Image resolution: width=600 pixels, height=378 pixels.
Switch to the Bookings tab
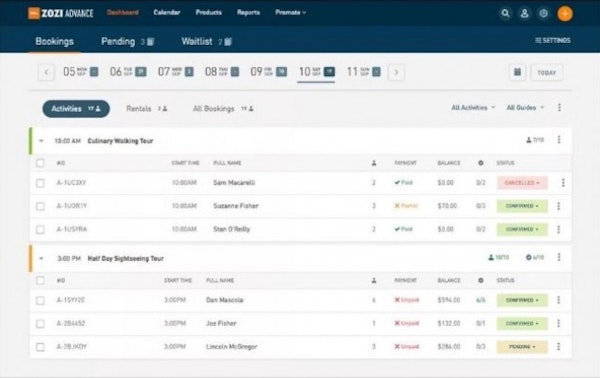tap(54, 41)
